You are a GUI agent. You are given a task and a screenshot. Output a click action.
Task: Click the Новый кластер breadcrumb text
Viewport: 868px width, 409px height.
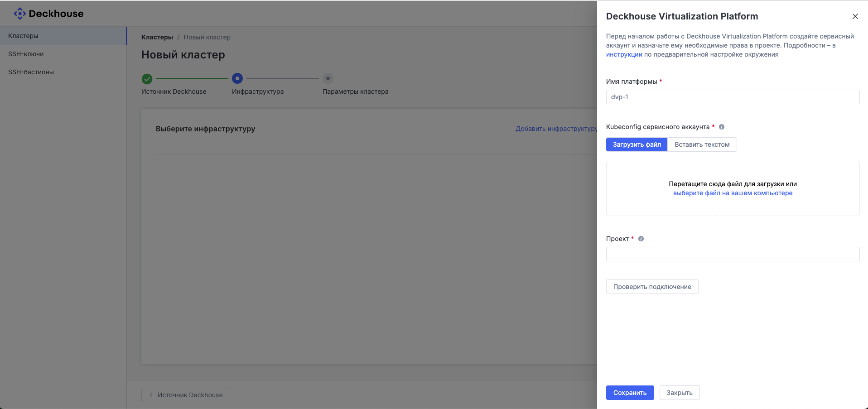(207, 37)
